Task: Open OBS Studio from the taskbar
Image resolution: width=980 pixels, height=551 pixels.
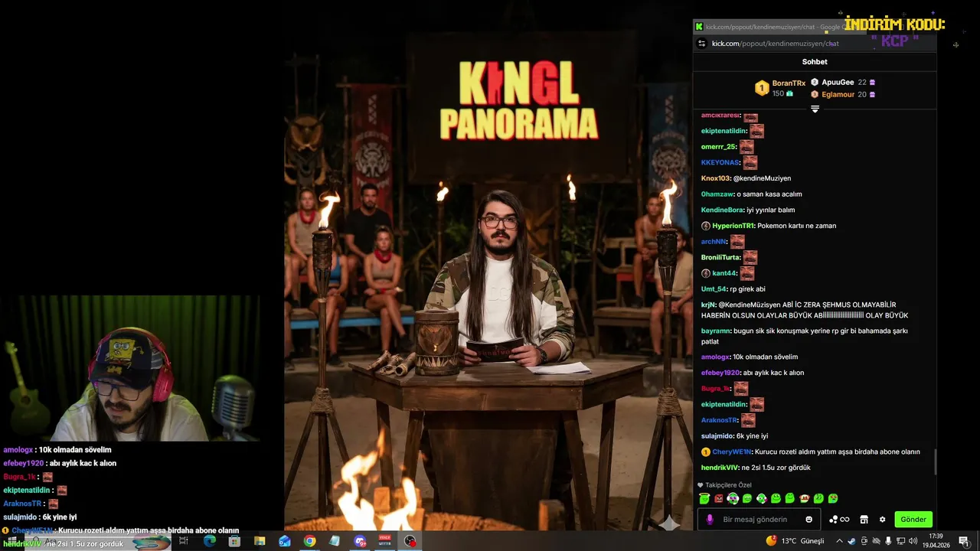Action: [x=410, y=541]
